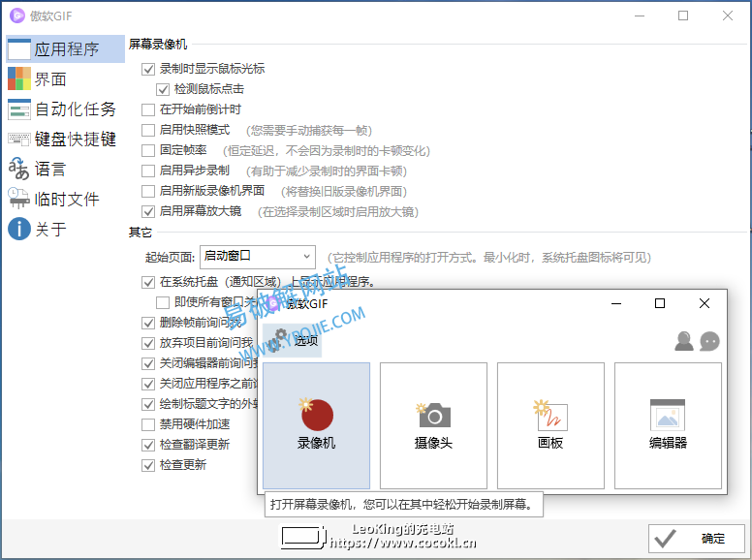Toggle 检查翻译更新 checkbox

[148, 445]
